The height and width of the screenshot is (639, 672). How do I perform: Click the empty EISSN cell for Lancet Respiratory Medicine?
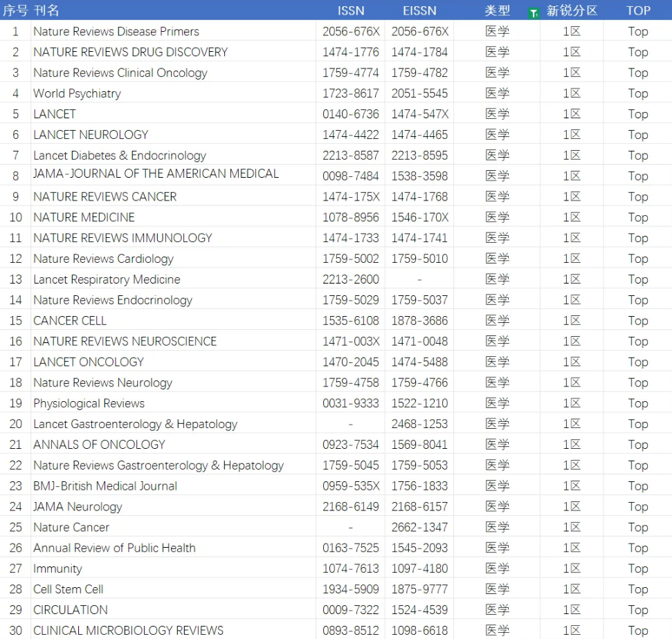point(419,279)
